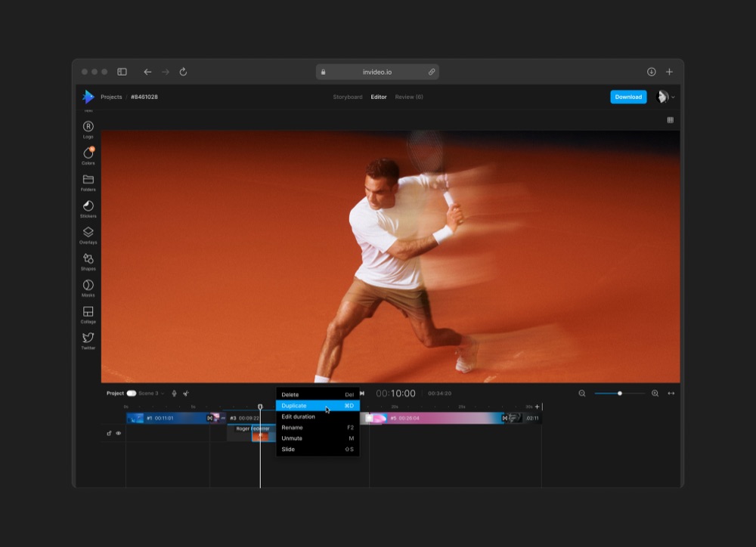Screen dimensions: 756x547
Task: Click the current time 00:10:00 display
Action: tap(395, 394)
